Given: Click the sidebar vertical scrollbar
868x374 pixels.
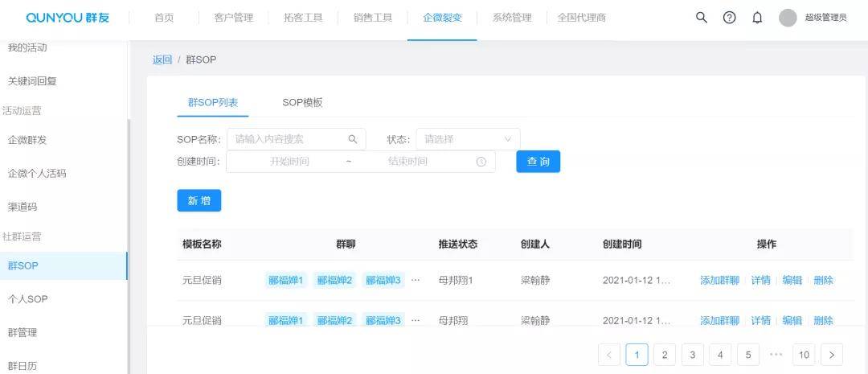Looking at the screenshot, I should (129, 246).
